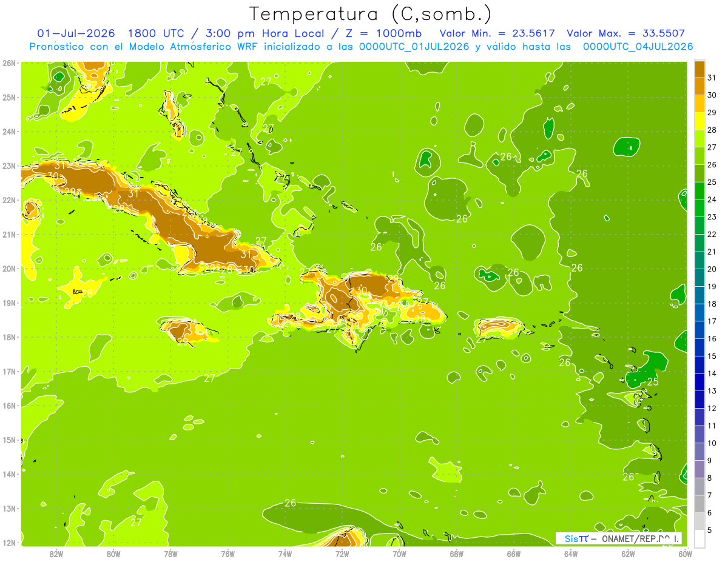Click the 'Valor Max. = 33.5507' text
728x562 pixels.
pyautogui.click(x=626, y=33)
